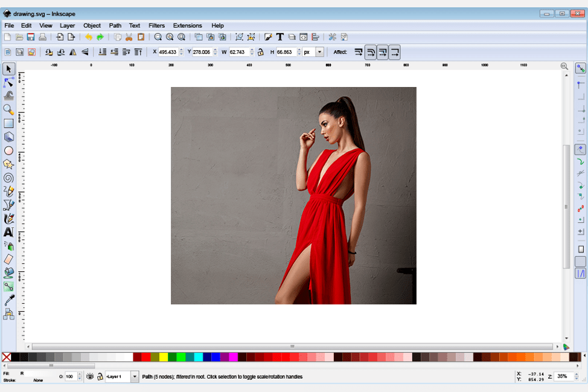Click the Print icon in the toolbar

(42, 37)
